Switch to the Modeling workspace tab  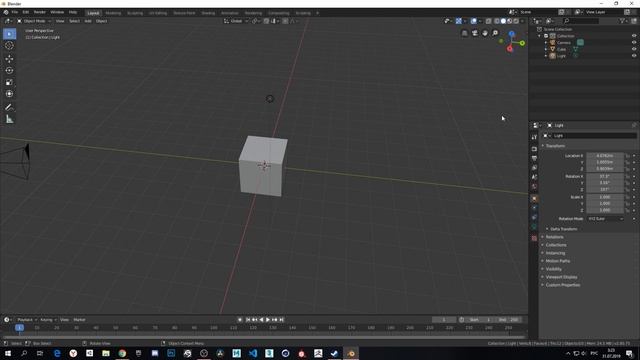tap(113, 13)
